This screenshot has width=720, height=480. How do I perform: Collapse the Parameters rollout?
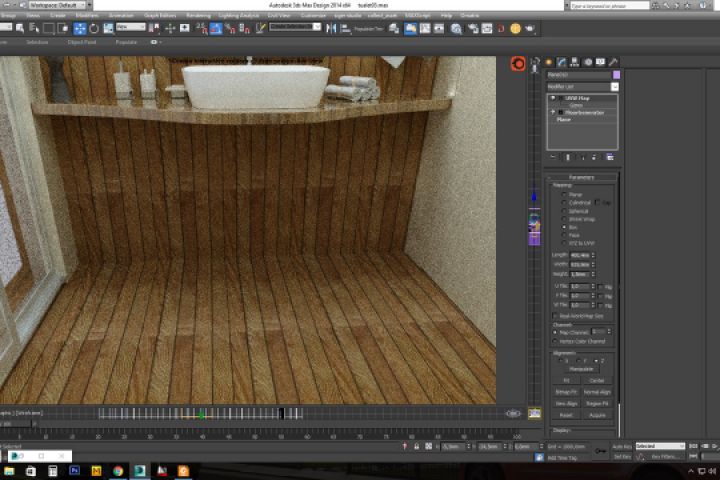point(581,177)
